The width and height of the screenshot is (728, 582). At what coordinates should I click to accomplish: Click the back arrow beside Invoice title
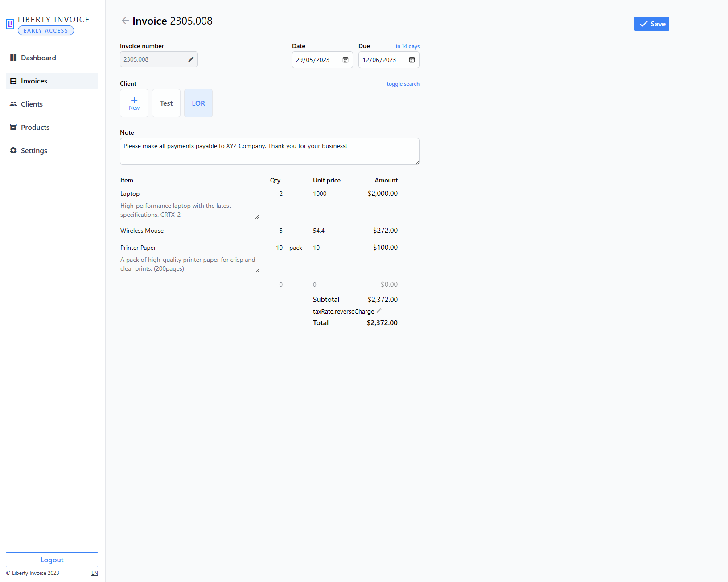[x=125, y=21]
